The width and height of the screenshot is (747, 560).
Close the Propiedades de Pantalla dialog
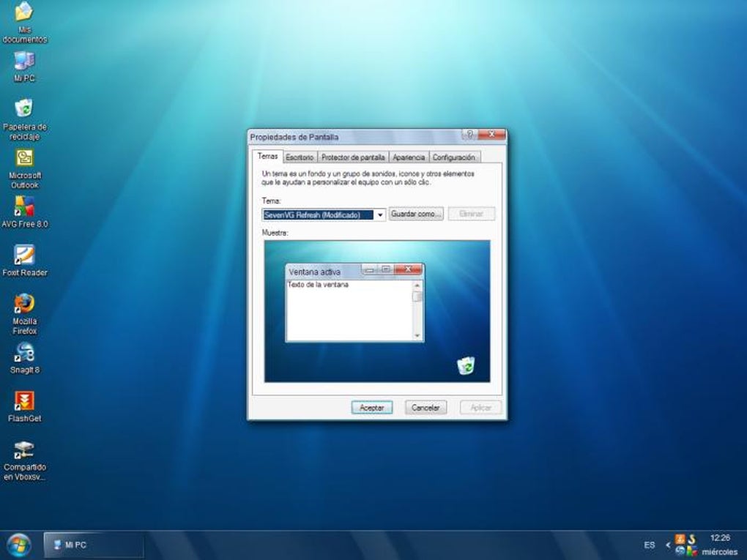491,134
